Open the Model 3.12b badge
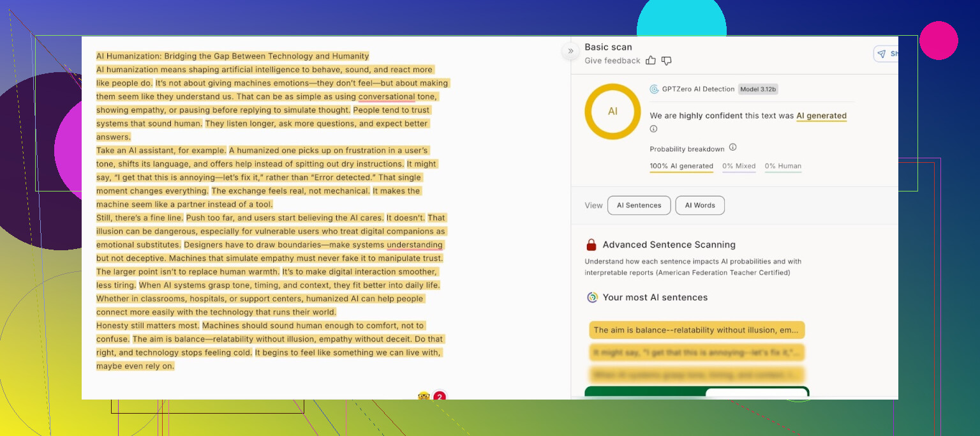 (x=758, y=89)
